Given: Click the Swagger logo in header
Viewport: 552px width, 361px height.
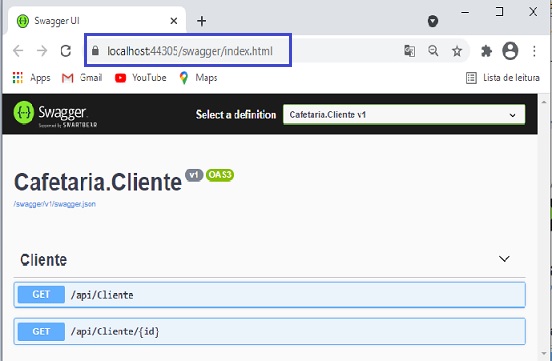Looking at the screenshot, I should click(x=55, y=114).
